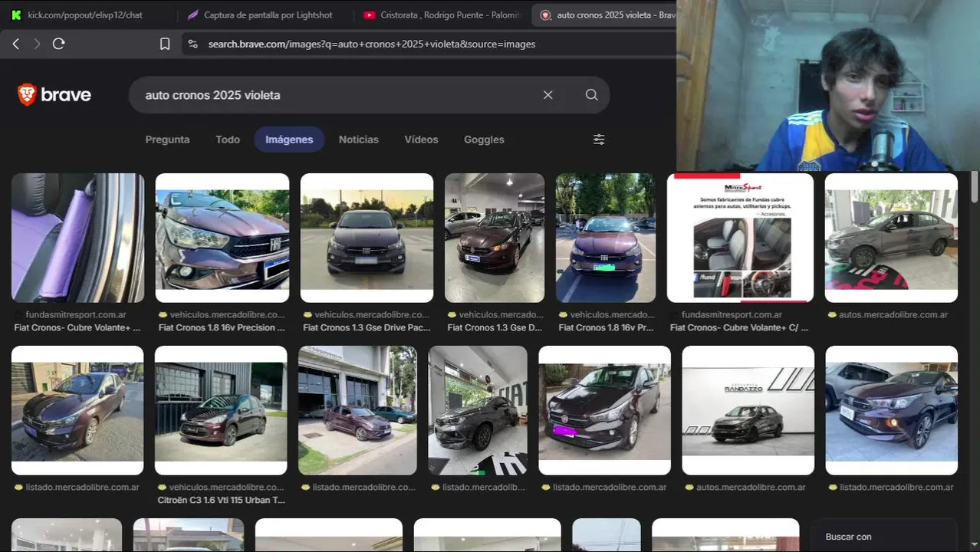Click the Brave logo
Screen dimensions: 980x552
click(x=54, y=95)
